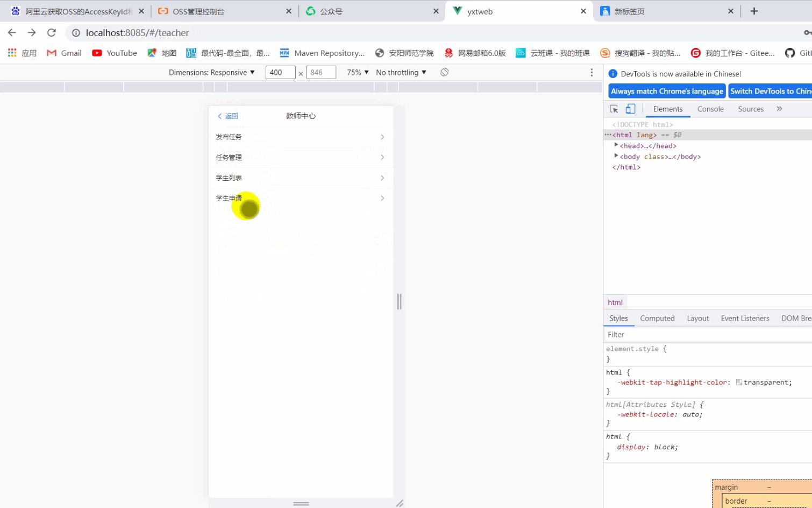Open the Dimensions: Responsive dropdown
The width and height of the screenshot is (812, 508).
pos(212,72)
